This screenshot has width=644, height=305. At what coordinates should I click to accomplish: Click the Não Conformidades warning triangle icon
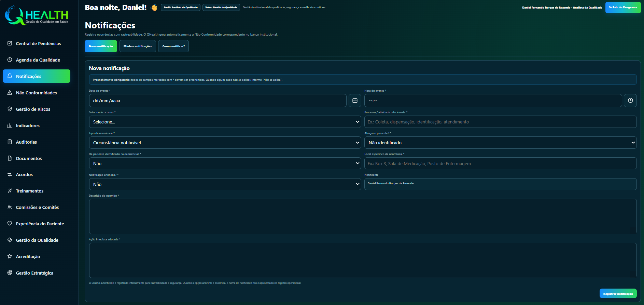click(x=10, y=93)
